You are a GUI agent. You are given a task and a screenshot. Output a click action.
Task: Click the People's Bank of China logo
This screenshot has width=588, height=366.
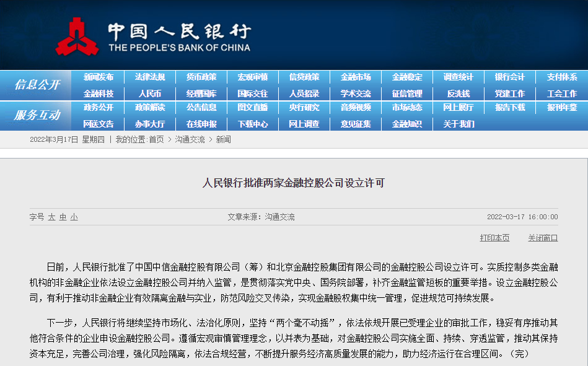(77, 37)
